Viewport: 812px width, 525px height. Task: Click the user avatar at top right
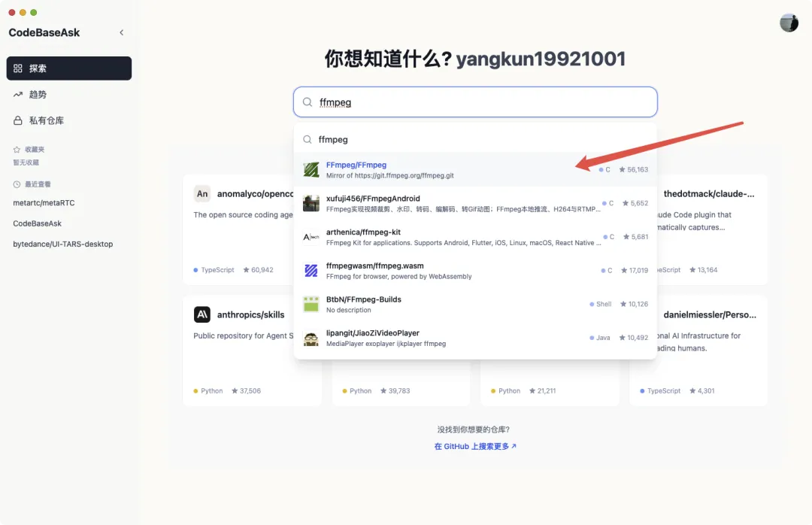[789, 23]
